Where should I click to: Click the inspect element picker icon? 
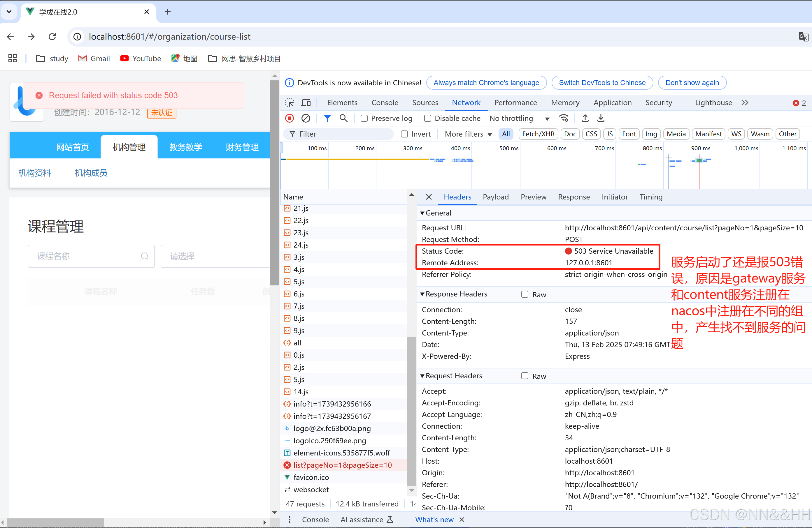click(290, 103)
